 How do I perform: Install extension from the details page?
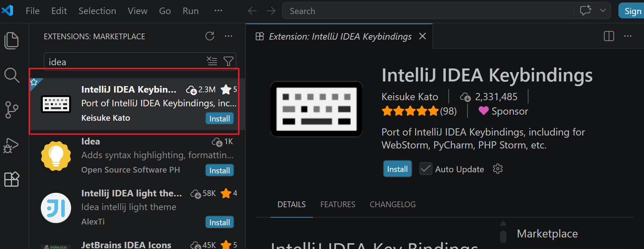397,169
